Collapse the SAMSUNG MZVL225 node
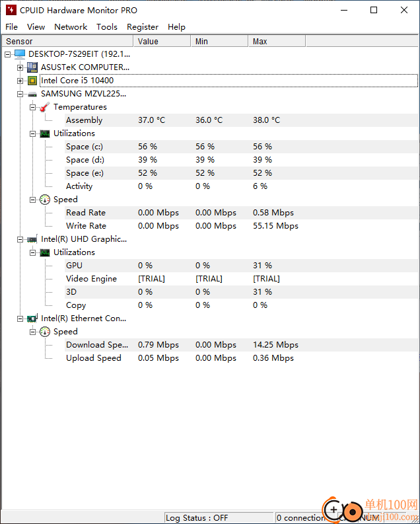 tap(20, 94)
